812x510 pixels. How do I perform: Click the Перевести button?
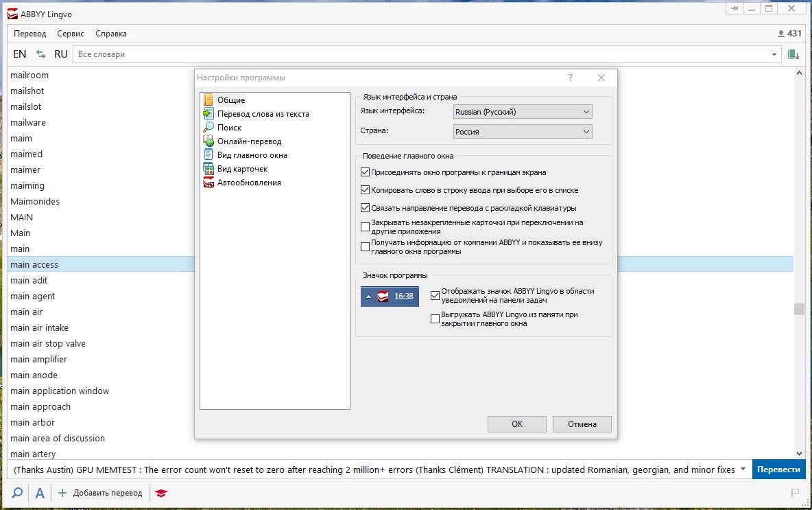(779, 470)
